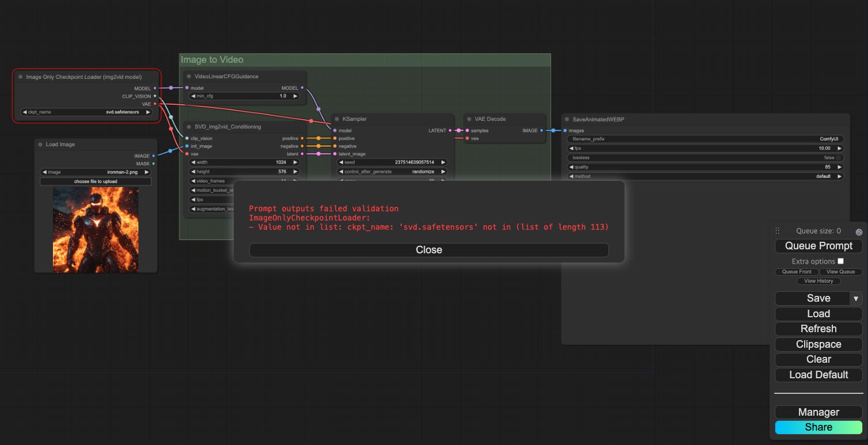The height and width of the screenshot is (445, 868).
Task: Click the samples input slot on VAE Decode
Action: pos(467,131)
